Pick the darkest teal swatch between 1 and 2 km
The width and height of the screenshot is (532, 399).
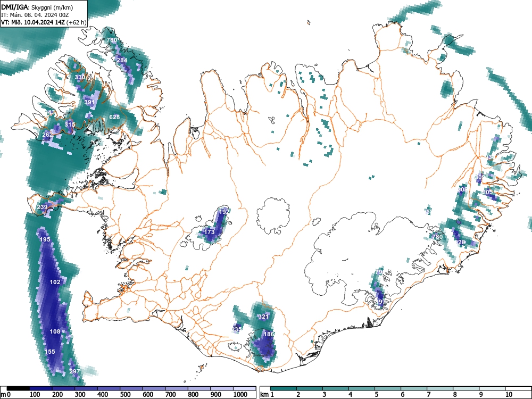[x=284, y=388]
